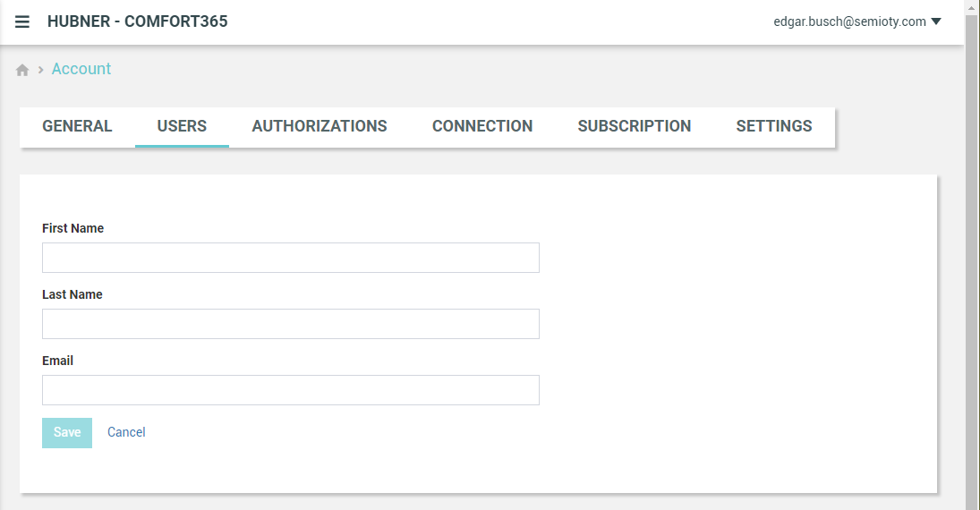
Task: View the SUBSCRIPTION tab
Action: click(635, 126)
